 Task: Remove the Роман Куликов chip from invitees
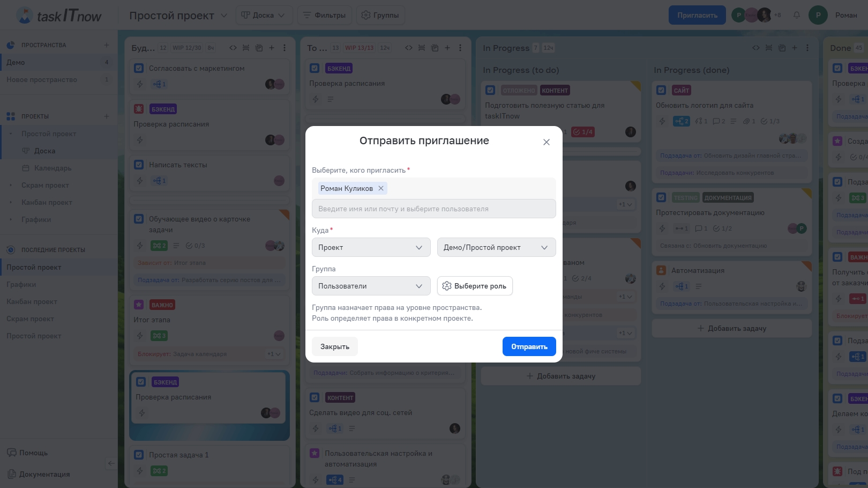(x=381, y=188)
